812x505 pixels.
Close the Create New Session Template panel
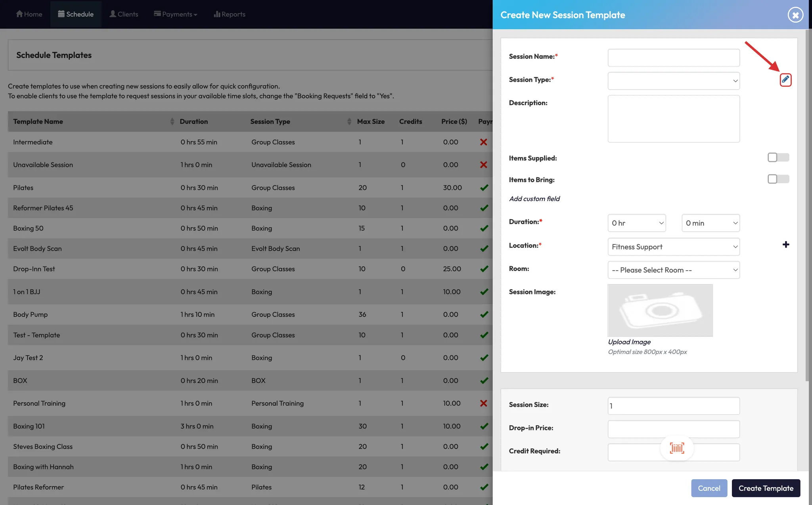point(795,15)
